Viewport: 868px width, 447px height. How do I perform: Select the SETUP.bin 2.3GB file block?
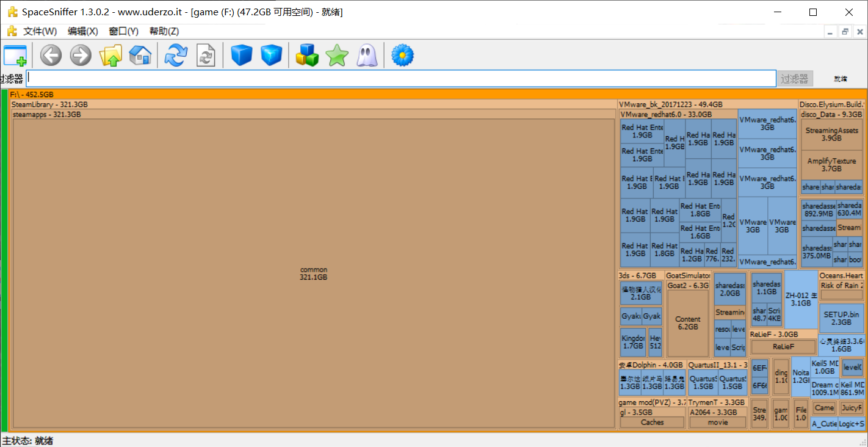coord(841,318)
